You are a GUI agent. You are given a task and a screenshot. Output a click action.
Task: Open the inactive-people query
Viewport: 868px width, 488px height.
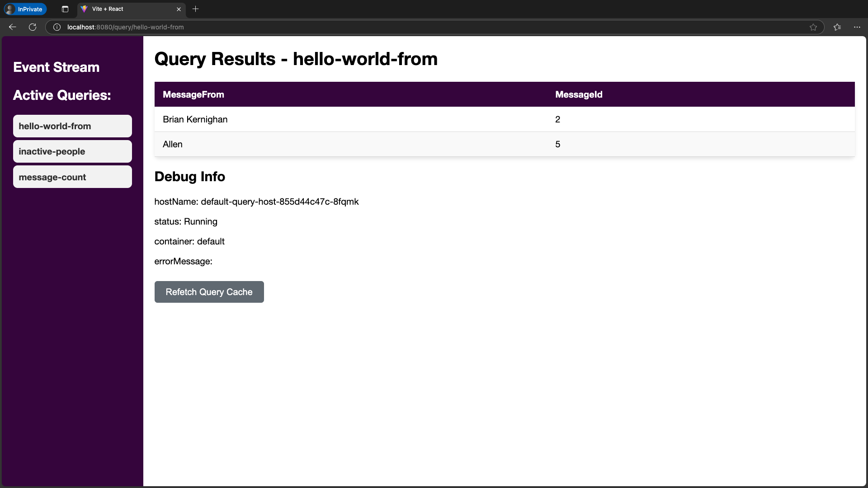[72, 151]
